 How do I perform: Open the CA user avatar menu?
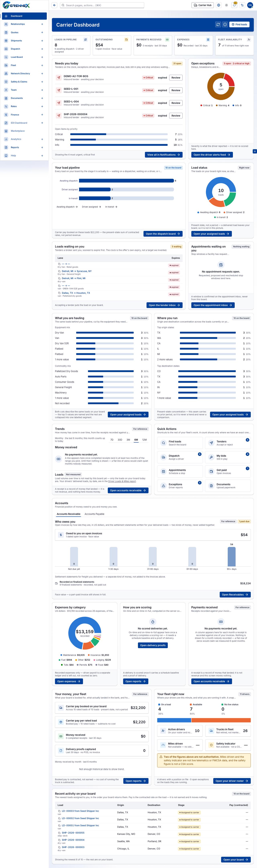[250, 5]
